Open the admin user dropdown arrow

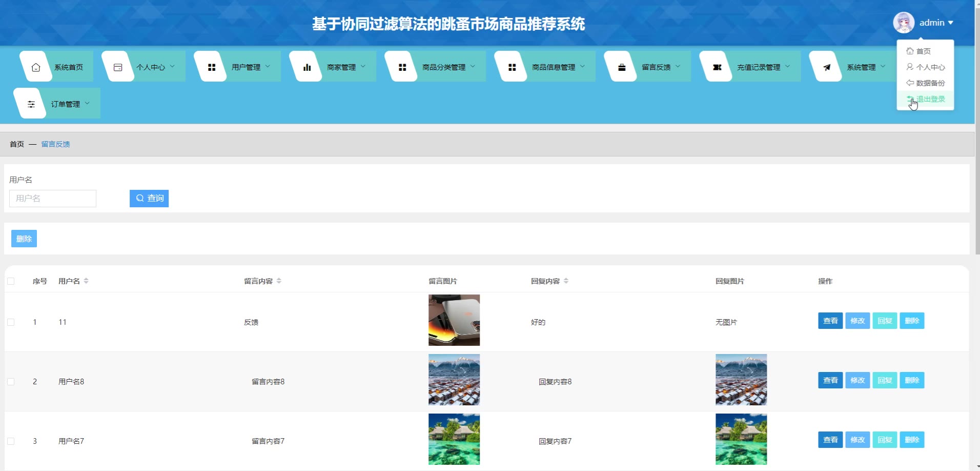click(x=951, y=23)
